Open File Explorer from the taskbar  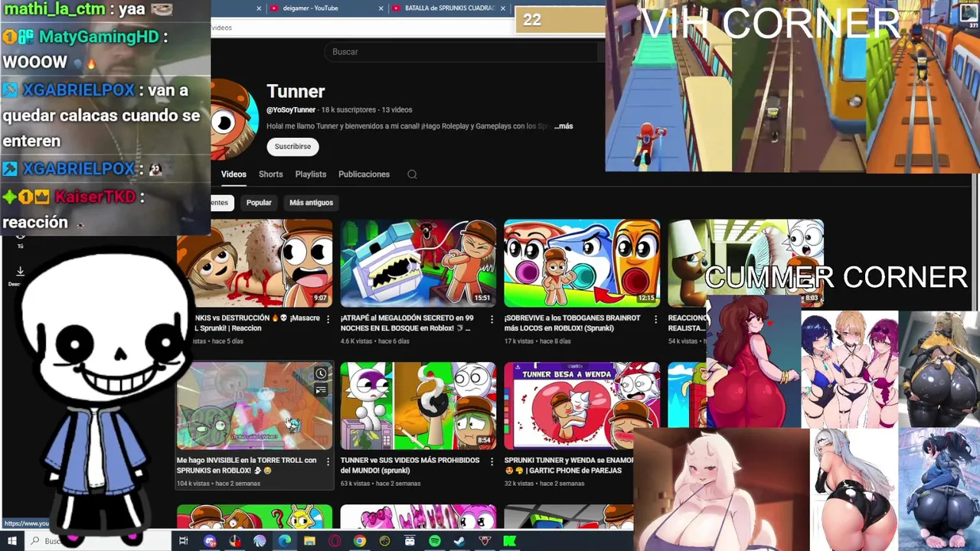(x=309, y=541)
